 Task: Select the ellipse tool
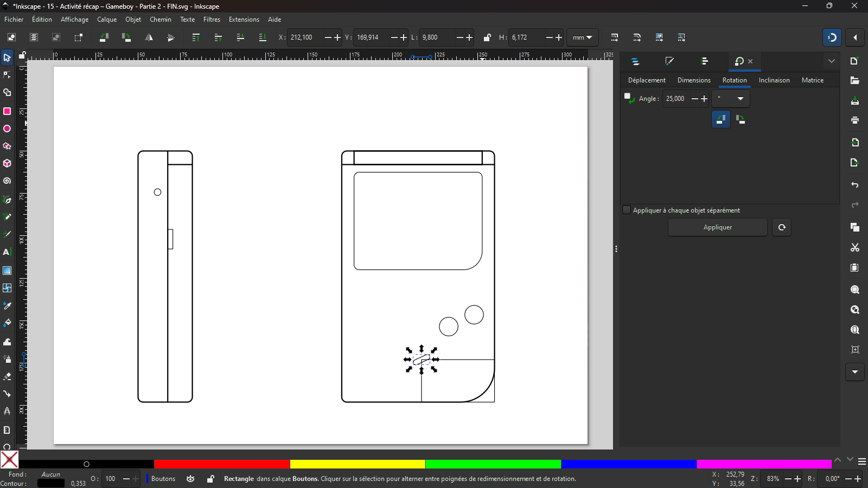click(7, 129)
